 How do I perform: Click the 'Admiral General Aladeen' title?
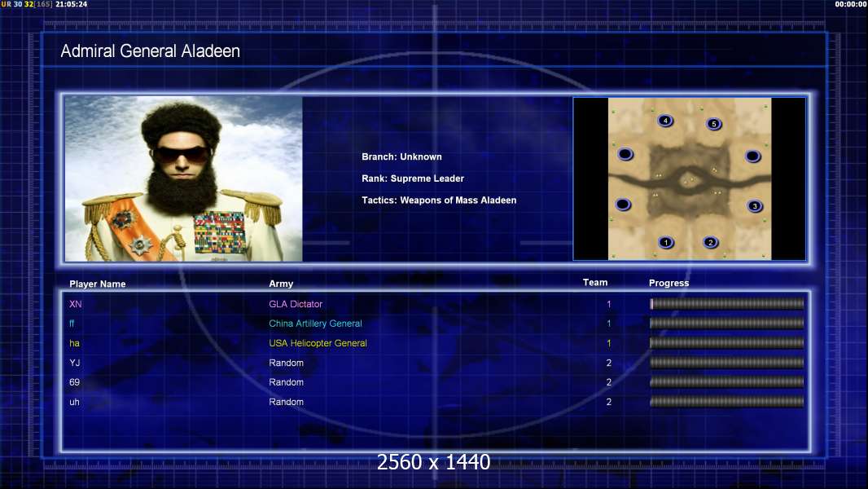click(150, 51)
